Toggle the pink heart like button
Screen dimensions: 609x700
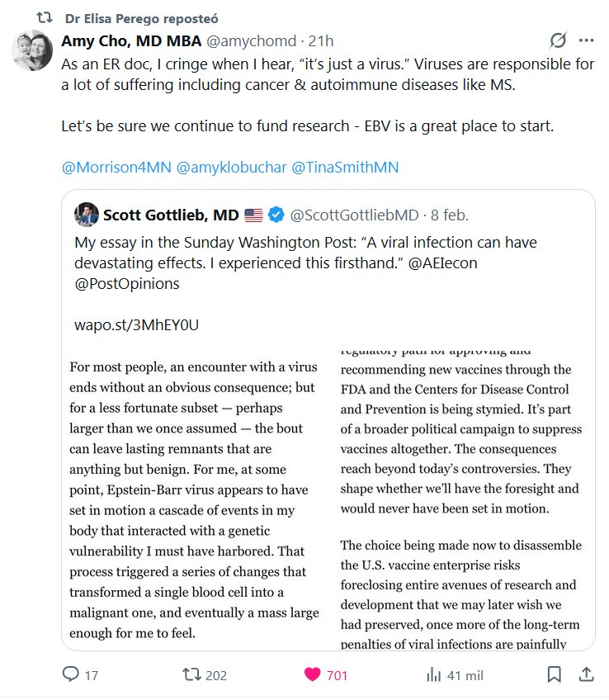click(312, 675)
